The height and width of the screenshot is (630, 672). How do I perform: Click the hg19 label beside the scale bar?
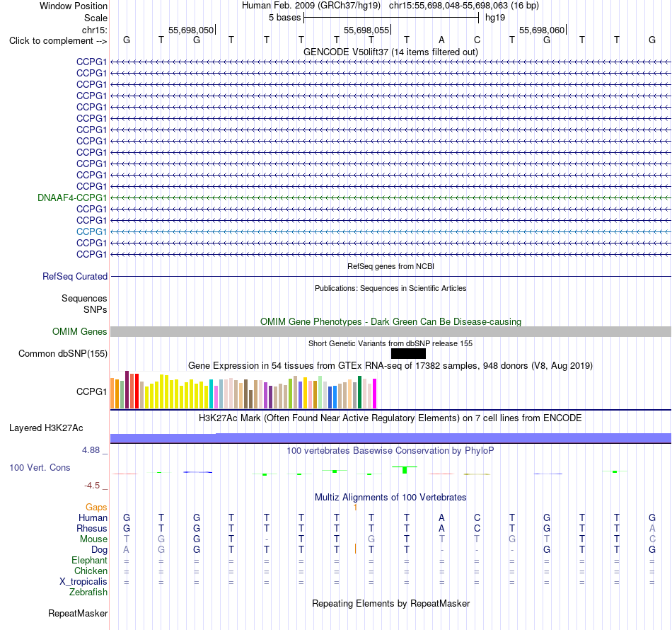pos(495,18)
